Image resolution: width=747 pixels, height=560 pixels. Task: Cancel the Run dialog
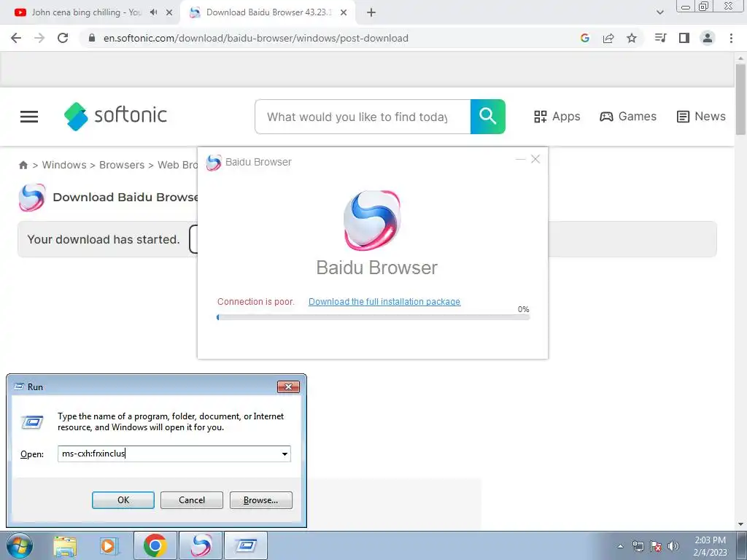192,500
